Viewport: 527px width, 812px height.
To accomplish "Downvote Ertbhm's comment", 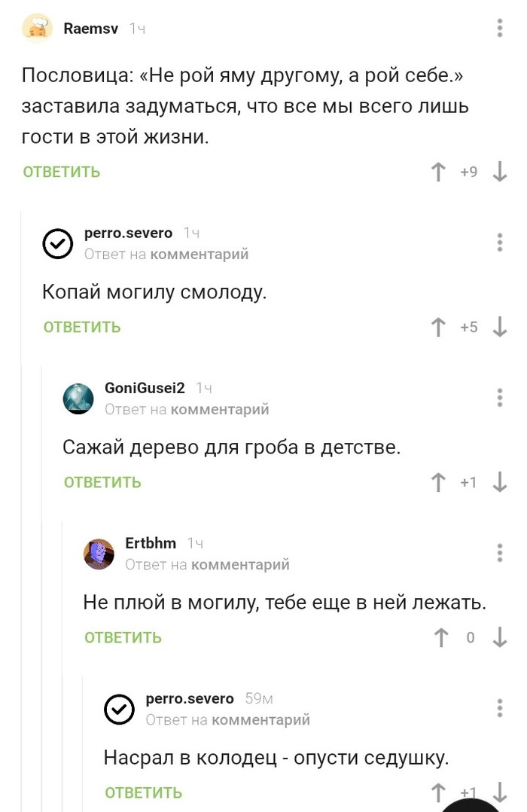I will [x=499, y=638].
